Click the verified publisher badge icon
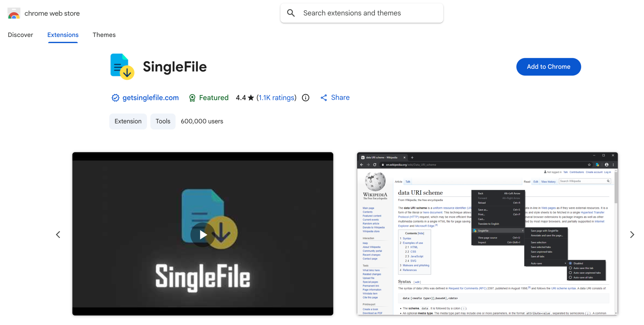644x325 pixels. (x=115, y=98)
